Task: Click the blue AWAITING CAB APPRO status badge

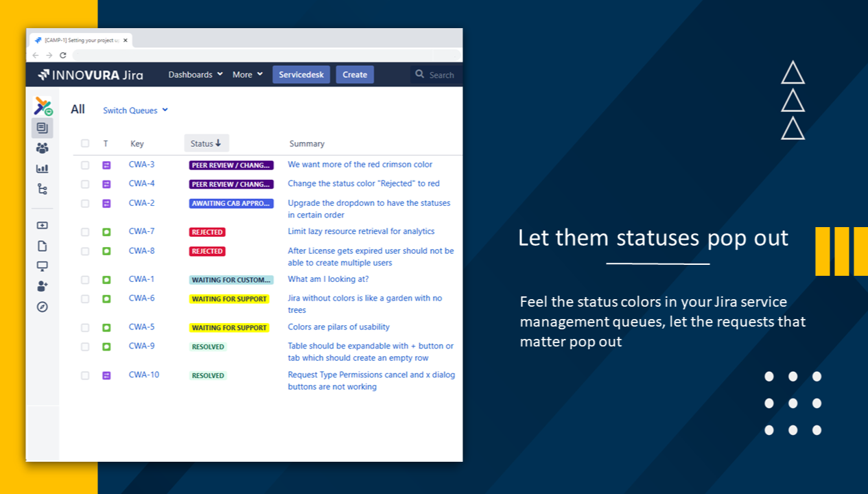Action: point(231,204)
